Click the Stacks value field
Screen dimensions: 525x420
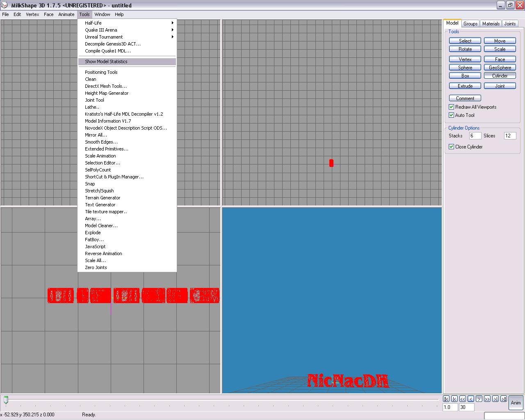[x=475, y=136]
